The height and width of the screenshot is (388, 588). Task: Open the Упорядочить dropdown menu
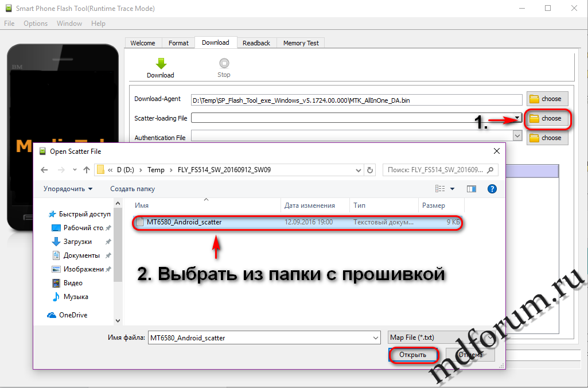pyautogui.click(x=68, y=189)
